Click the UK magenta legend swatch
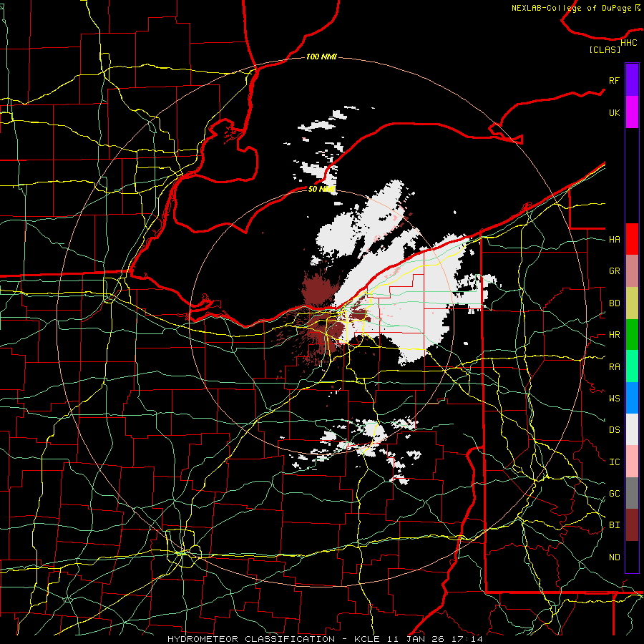 click(x=632, y=112)
